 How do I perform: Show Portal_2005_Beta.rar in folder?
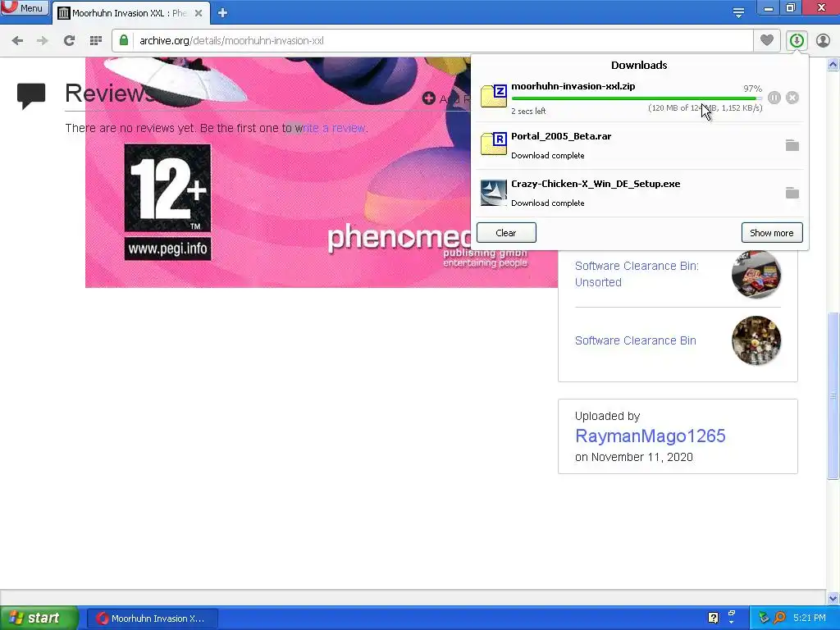pyautogui.click(x=792, y=145)
